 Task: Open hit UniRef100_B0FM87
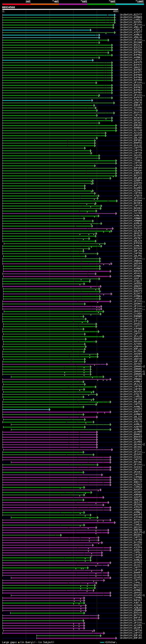click(x=131, y=70)
